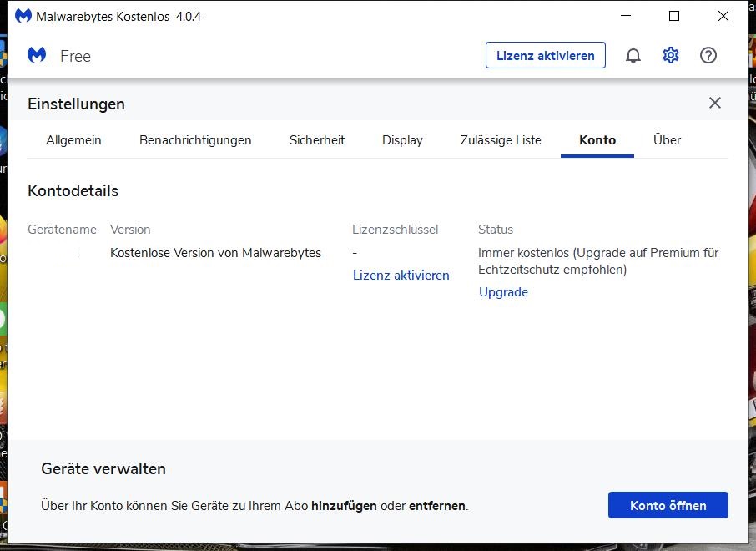
Task: Click the Malwarebytes title bar logo
Action: pos(23,17)
